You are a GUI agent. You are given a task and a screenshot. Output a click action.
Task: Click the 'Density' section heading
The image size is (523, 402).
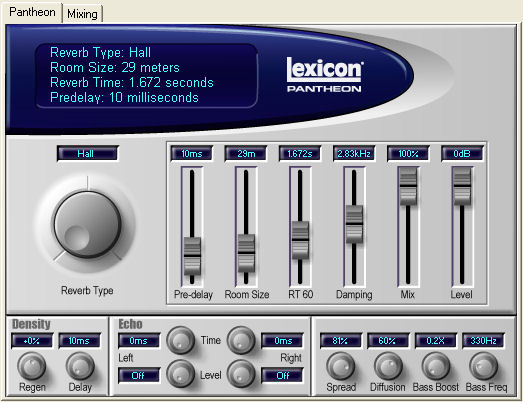(x=31, y=324)
